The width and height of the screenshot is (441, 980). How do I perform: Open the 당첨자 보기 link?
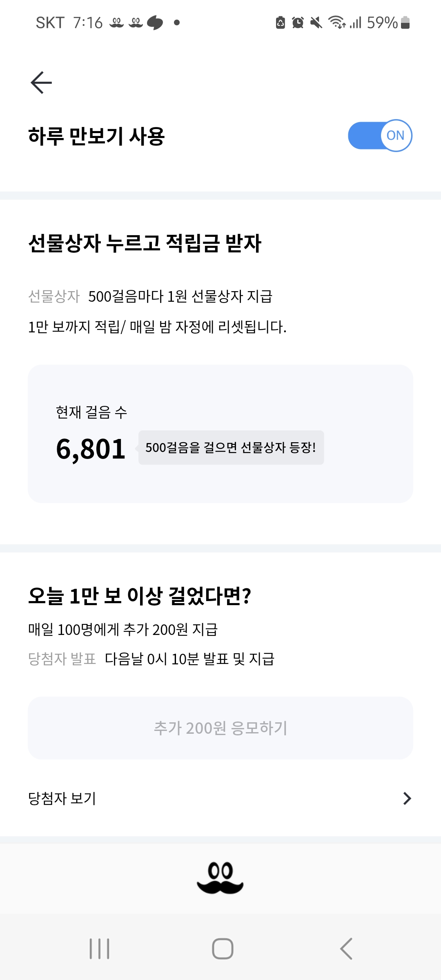62,798
